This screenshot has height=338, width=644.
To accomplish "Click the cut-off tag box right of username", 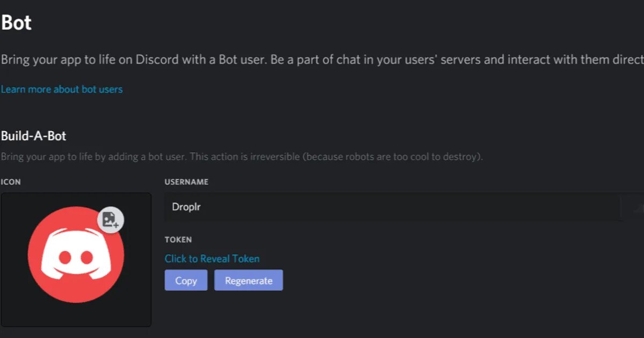I will tap(633, 207).
